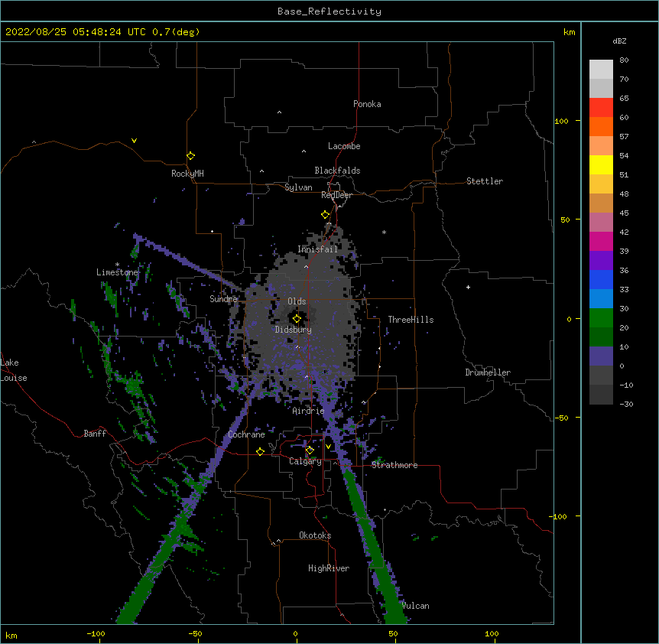Click the Ponoka city label
The height and width of the screenshot is (644, 659).
(367, 104)
